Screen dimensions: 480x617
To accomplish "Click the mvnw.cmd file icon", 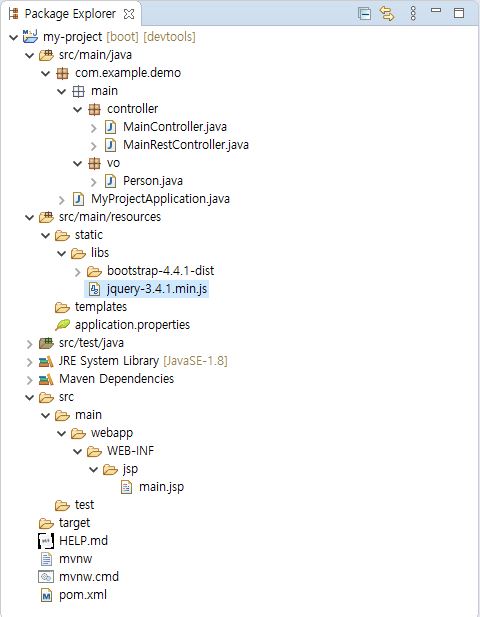I will pyautogui.click(x=46, y=577).
